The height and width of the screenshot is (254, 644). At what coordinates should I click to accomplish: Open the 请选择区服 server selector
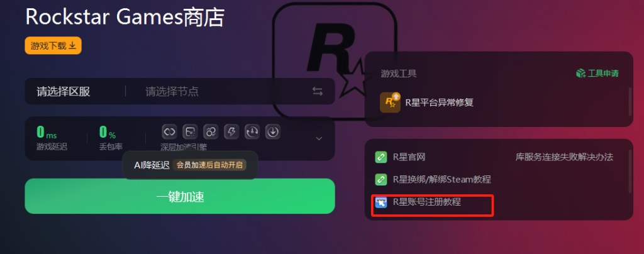coord(64,92)
